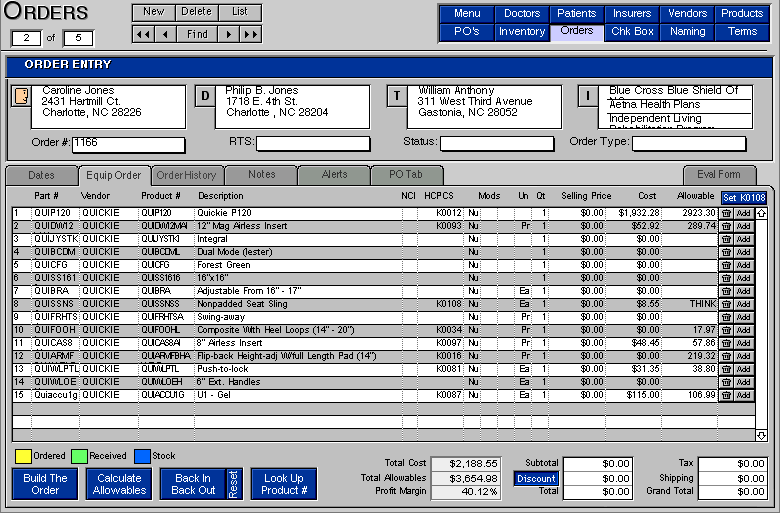Click the Set K0108 button
The image size is (780, 513).
tap(744, 198)
